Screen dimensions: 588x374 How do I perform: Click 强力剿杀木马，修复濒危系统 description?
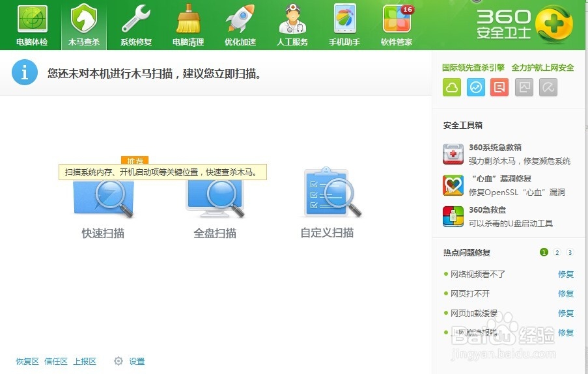(520, 161)
